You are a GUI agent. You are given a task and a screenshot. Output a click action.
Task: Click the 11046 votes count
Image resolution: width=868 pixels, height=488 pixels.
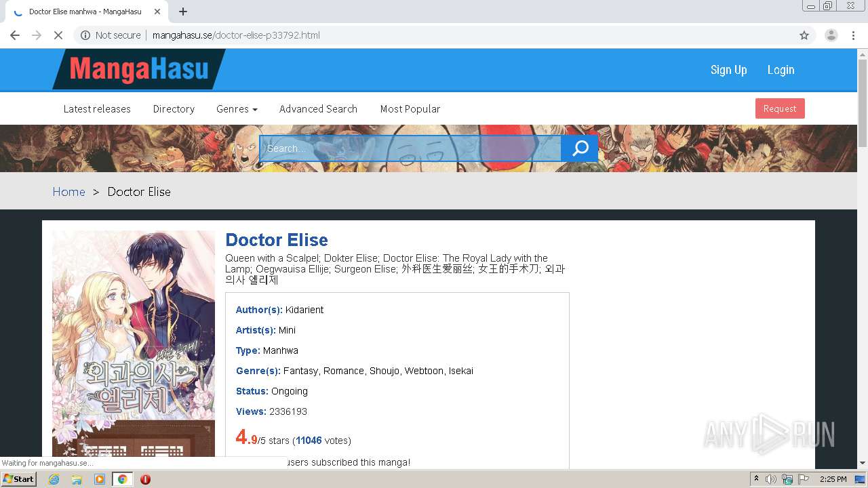(x=309, y=441)
